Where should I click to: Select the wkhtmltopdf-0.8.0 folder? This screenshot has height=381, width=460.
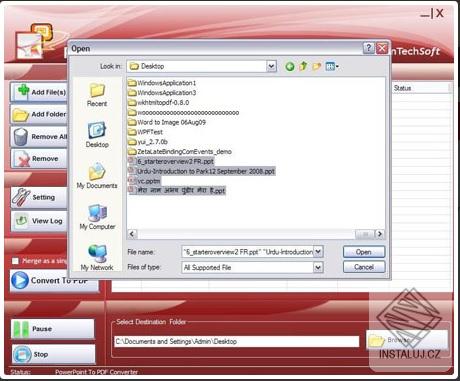coord(159,102)
